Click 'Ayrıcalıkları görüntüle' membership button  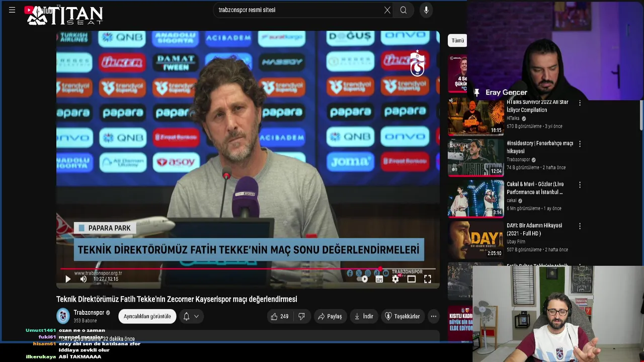coord(147,316)
